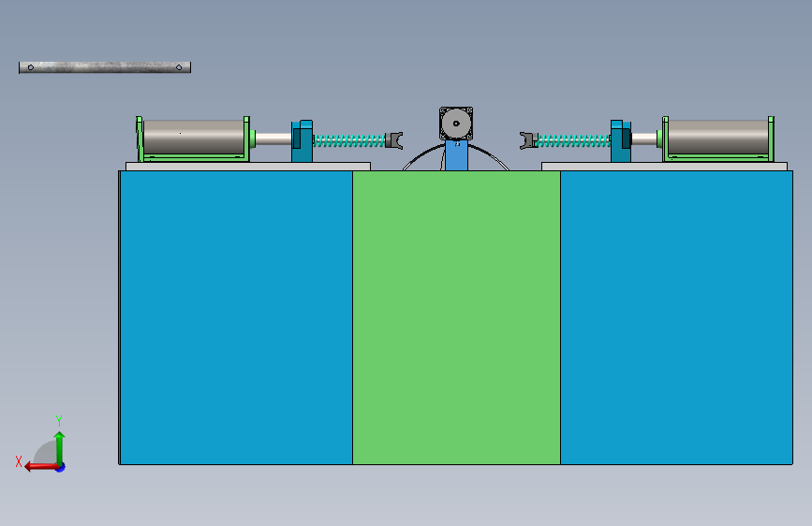Screen dimensions: 812x526
Task: Click the motor's center shaft circle
Action: point(456,124)
